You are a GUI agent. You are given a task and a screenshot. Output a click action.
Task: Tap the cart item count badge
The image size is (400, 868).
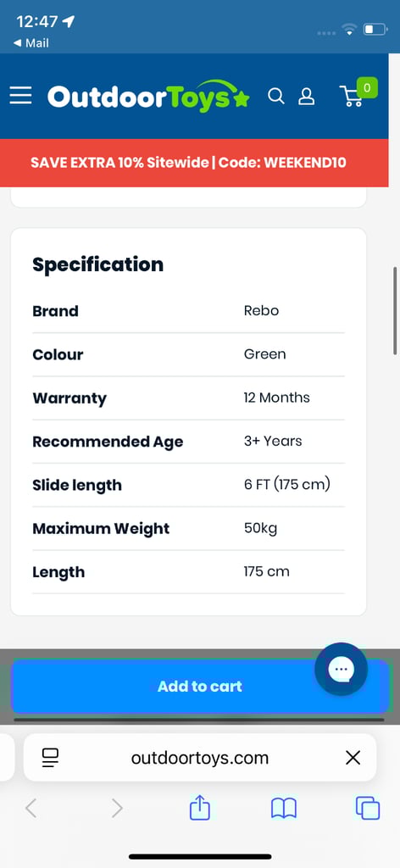(x=367, y=87)
